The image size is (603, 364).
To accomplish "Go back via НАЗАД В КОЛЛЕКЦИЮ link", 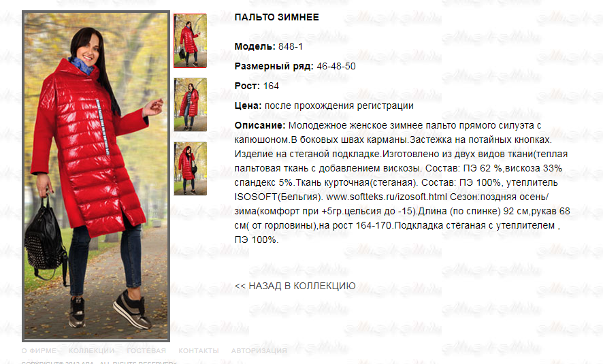I will point(295,286).
